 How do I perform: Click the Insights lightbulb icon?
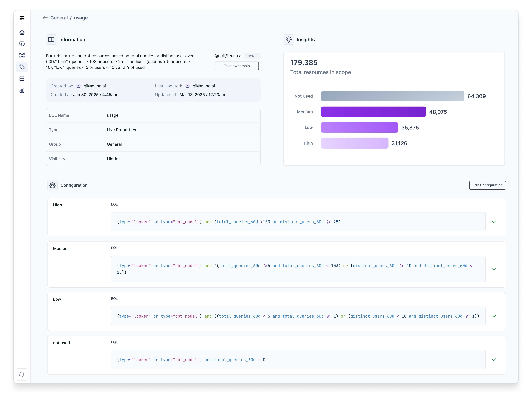(289, 39)
